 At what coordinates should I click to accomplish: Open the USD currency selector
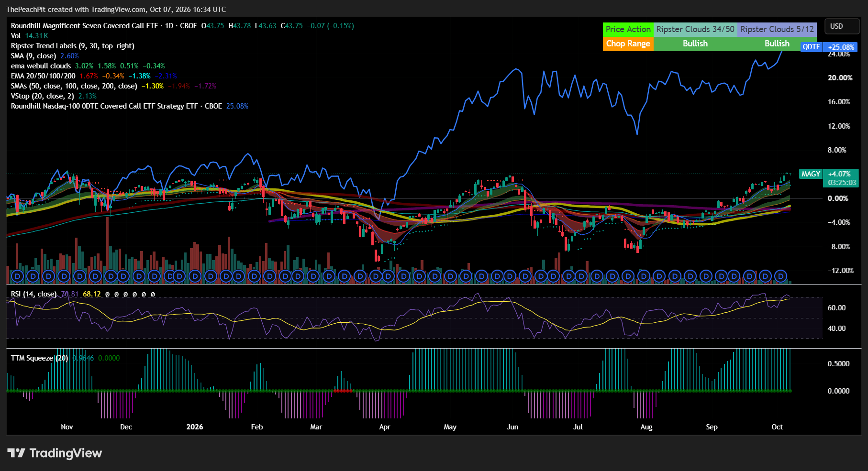842,26
